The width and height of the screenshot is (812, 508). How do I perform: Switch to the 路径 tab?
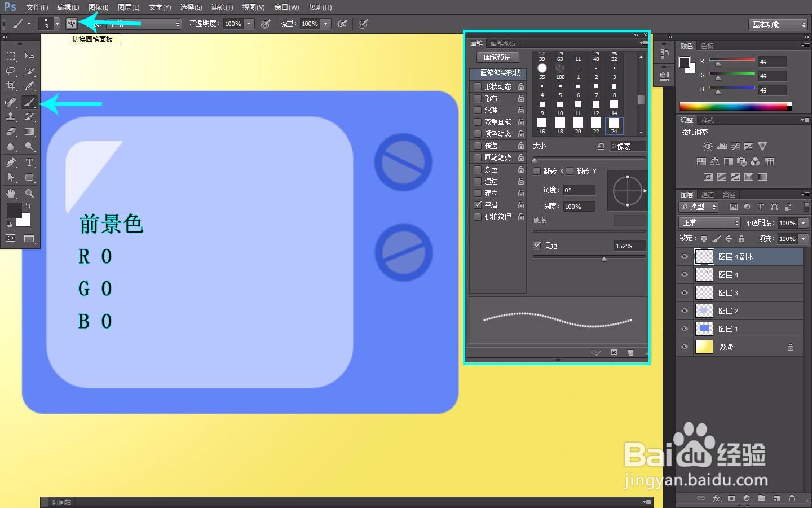click(x=729, y=195)
